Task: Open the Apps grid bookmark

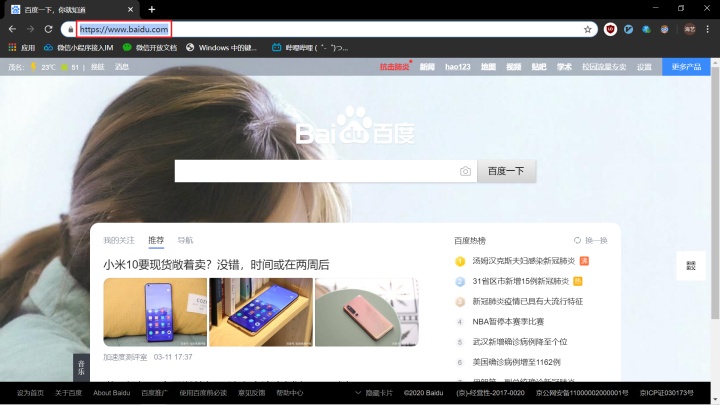Action: 22,47
